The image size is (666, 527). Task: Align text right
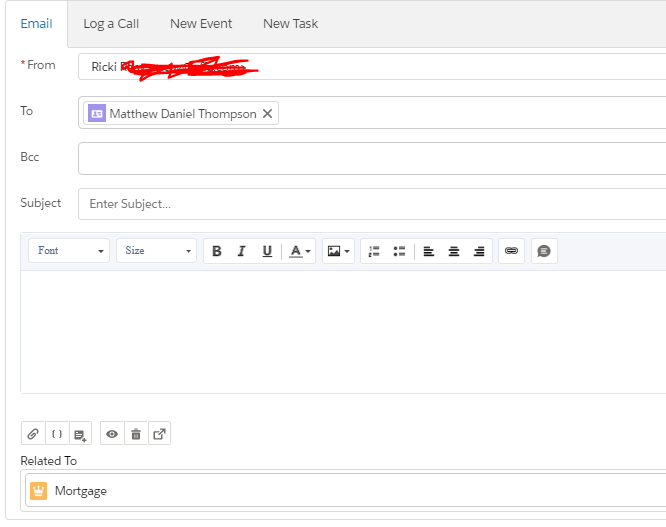click(479, 251)
